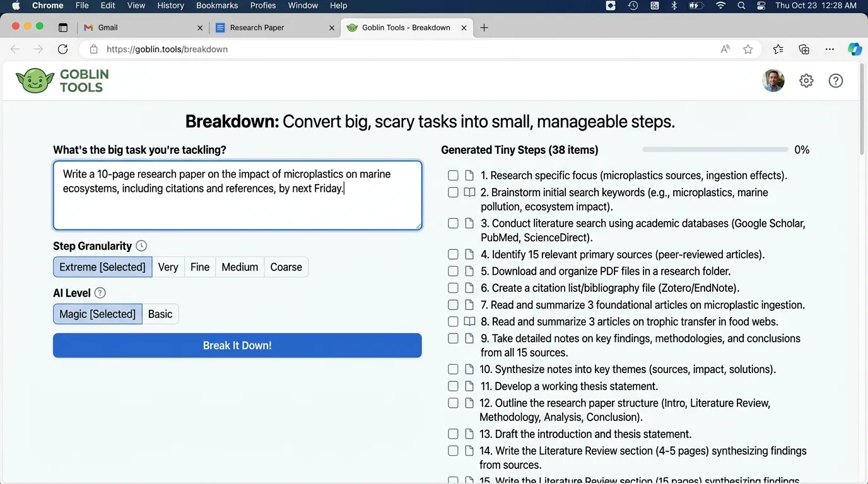Open the File menu

coord(82,6)
